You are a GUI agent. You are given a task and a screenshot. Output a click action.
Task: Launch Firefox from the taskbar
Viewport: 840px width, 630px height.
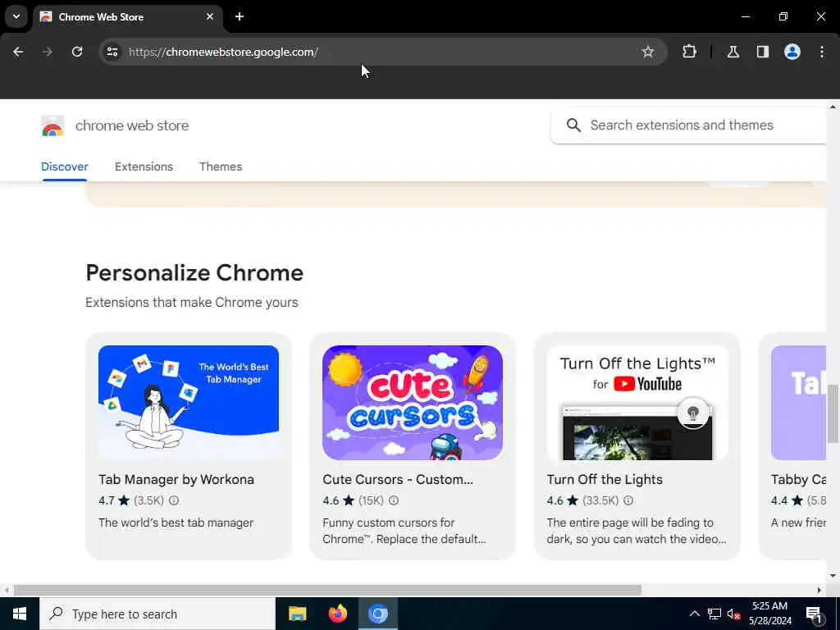click(x=337, y=614)
